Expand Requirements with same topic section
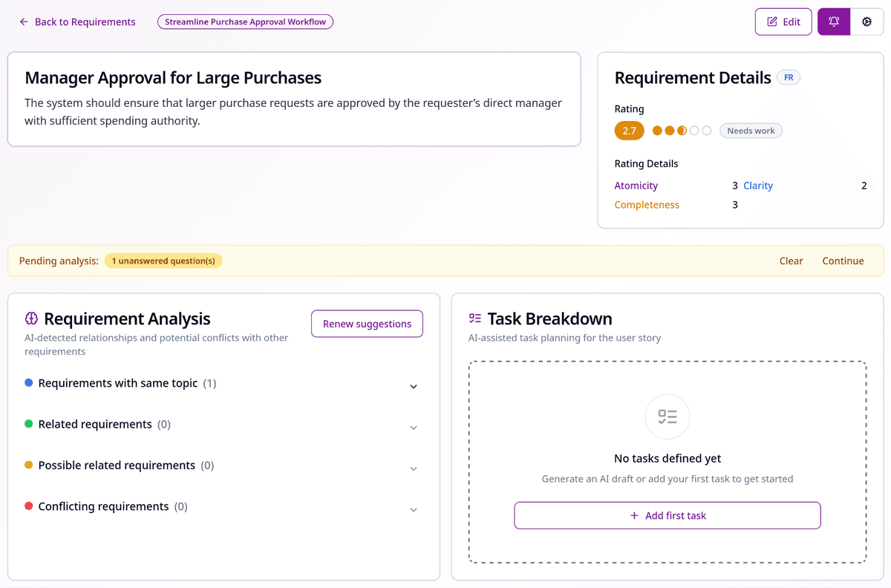This screenshot has height=588, width=891. click(414, 386)
